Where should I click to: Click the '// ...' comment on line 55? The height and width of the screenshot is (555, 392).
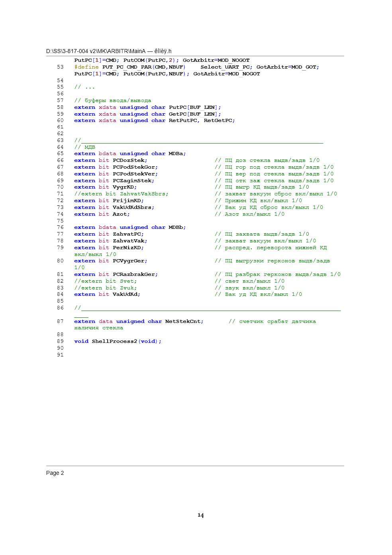pos(84,87)
